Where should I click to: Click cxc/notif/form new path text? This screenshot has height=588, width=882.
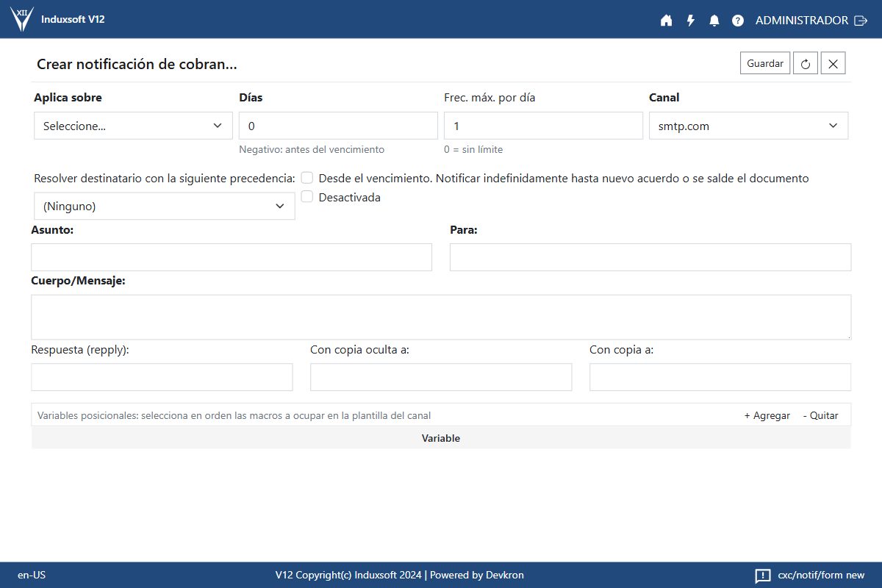pos(821,575)
